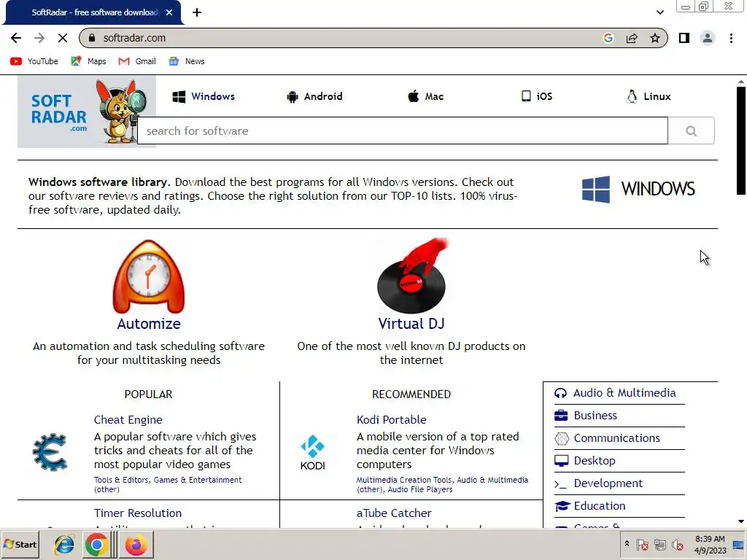Open the Windows Start menu
The height and width of the screenshot is (560, 747).
click(x=20, y=545)
